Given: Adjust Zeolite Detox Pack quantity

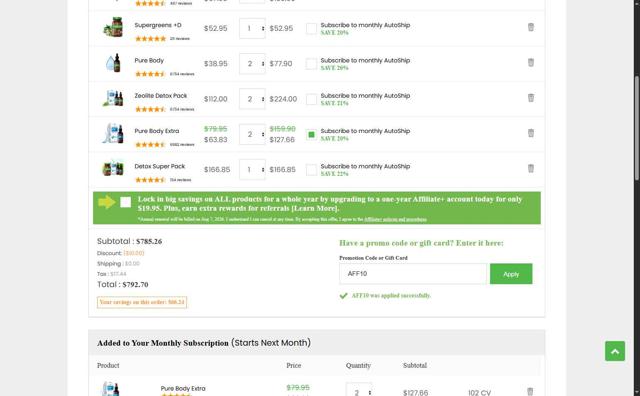Looking at the screenshot, I should pyautogui.click(x=252, y=99).
